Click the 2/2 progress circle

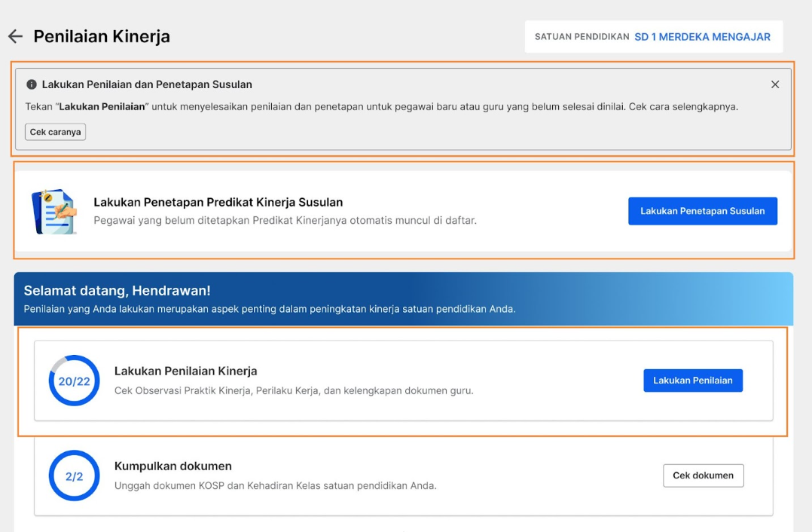(x=74, y=475)
